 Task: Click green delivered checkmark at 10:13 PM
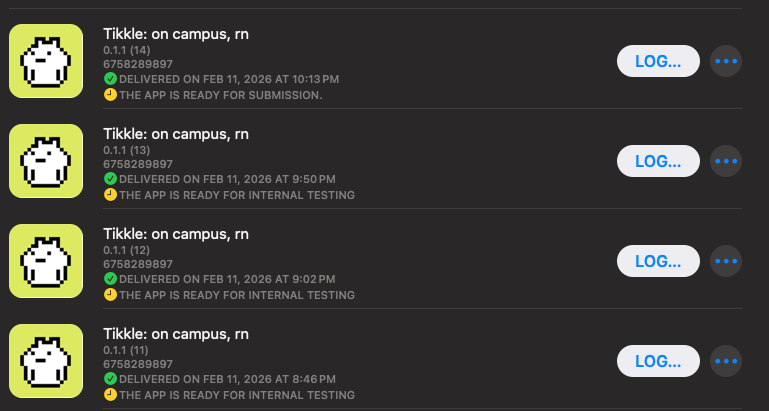click(110, 78)
